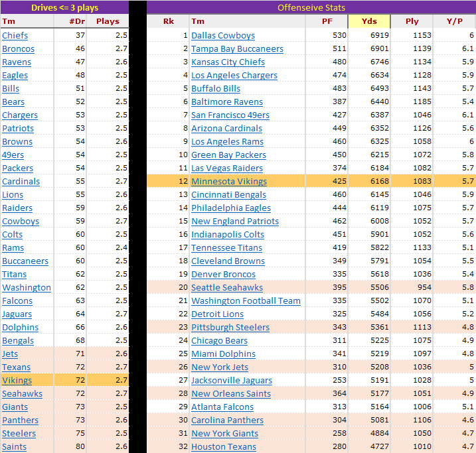Open the Titans link in drives table

coord(14,275)
